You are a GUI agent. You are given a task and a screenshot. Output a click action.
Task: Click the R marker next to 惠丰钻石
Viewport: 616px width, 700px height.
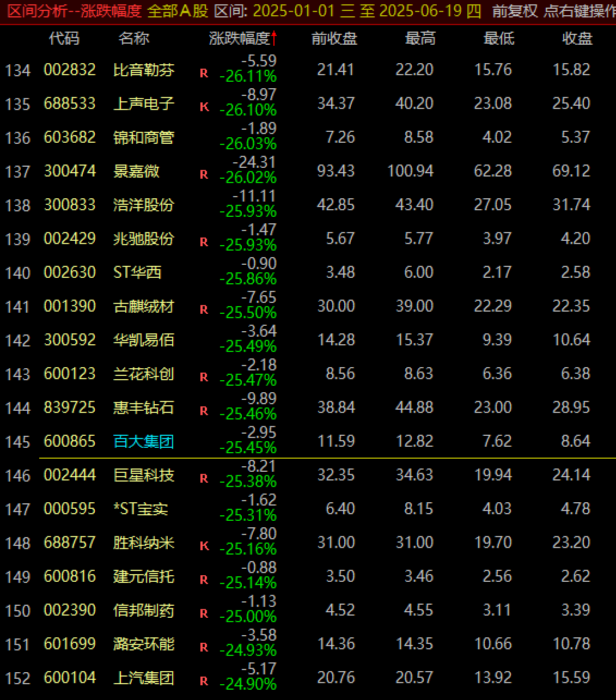pyautogui.click(x=204, y=411)
